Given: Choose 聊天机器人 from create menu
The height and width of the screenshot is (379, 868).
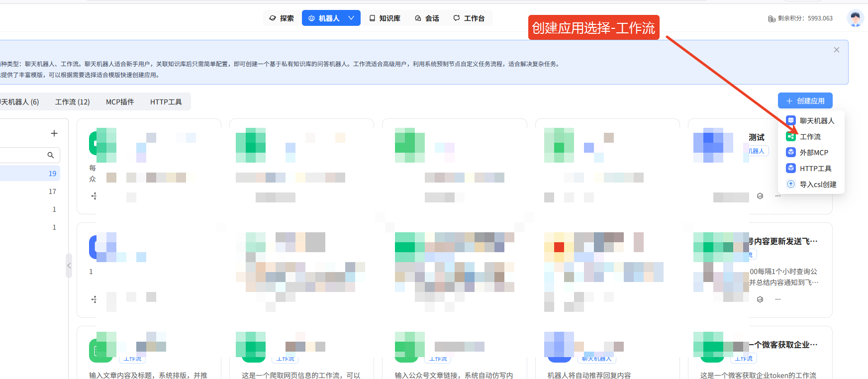Looking at the screenshot, I should [x=811, y=121].
